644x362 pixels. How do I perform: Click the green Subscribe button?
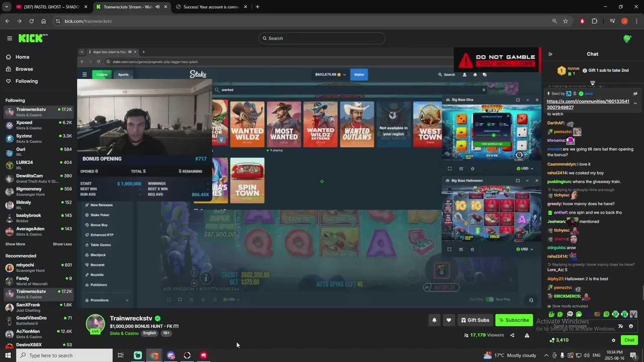point(514,320)
